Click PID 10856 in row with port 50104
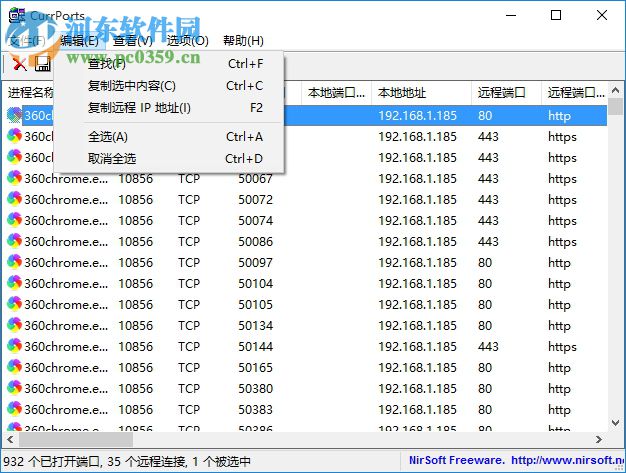The height and width of the screenshot is (473, 626). tap(136, 284)
